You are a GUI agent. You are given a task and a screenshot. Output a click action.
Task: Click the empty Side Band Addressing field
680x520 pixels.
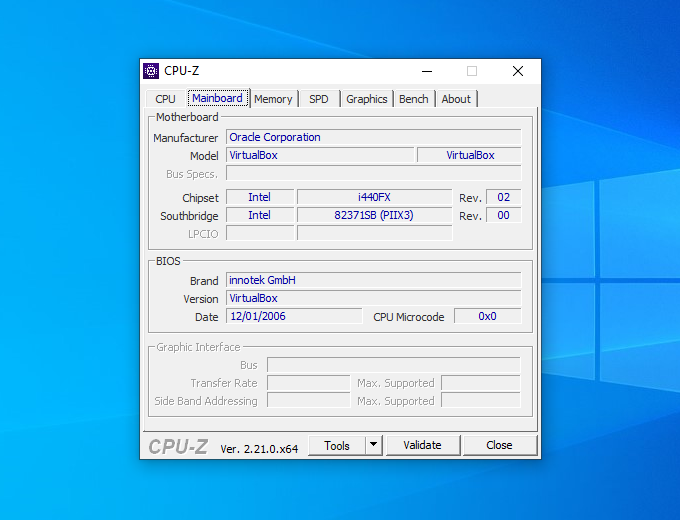308,401
